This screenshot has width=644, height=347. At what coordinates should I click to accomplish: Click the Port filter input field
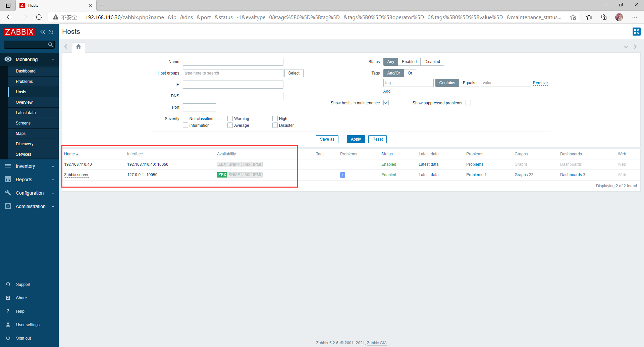(x=200, y=107)
